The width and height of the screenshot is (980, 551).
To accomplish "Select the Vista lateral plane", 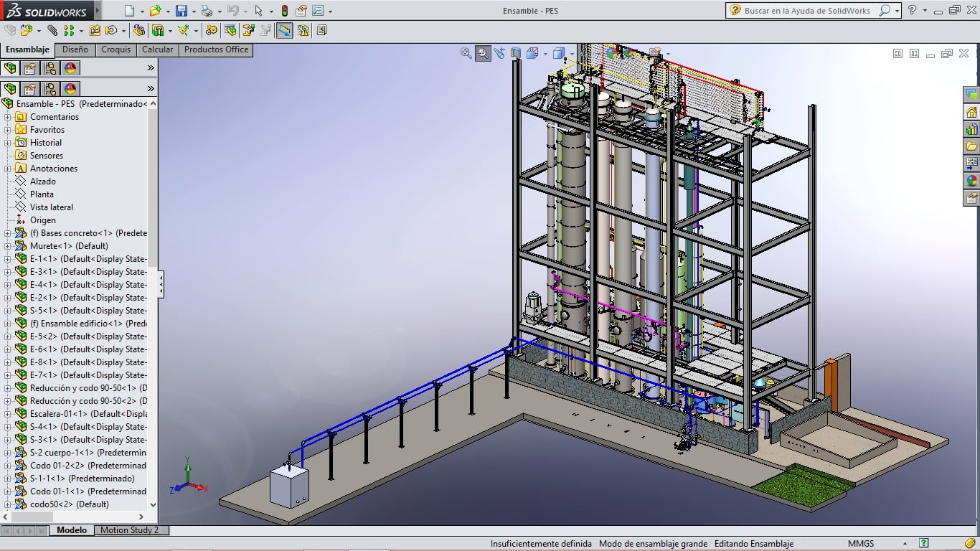I will pos(51,207).
